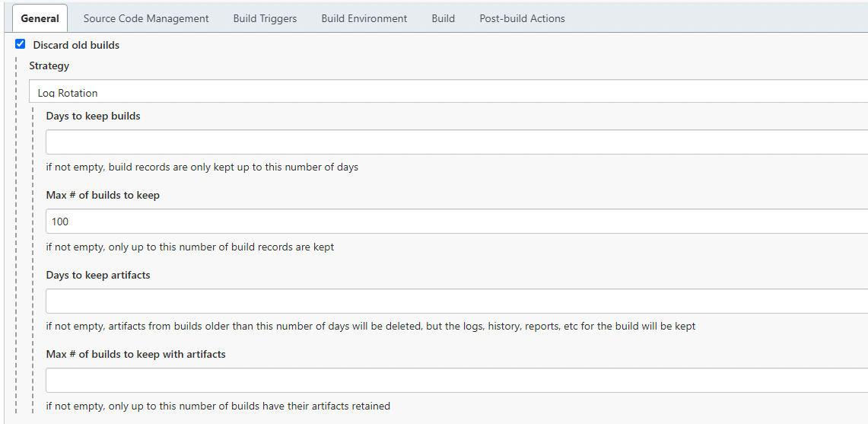This screenshot has width=868, height=424.
Task: Go to the Build Triggers tab
Action: point(265,18)
